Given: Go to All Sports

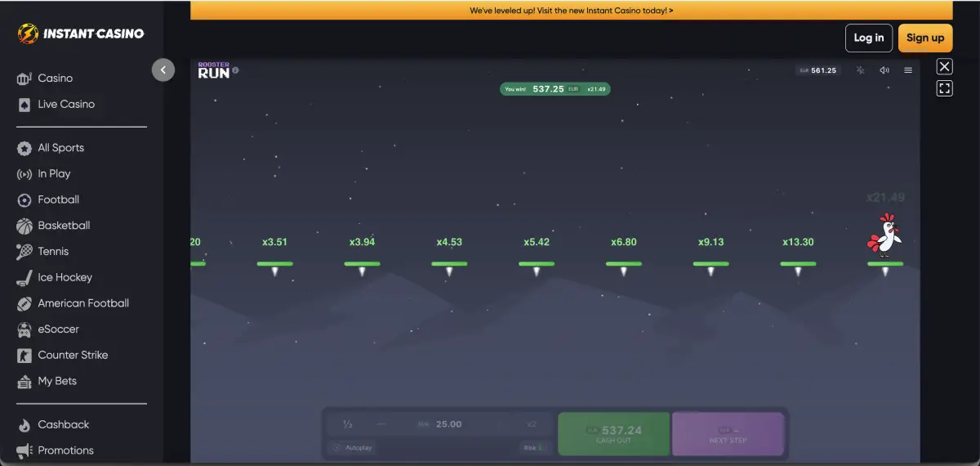Looking at the screenshot, I should 61,148.
